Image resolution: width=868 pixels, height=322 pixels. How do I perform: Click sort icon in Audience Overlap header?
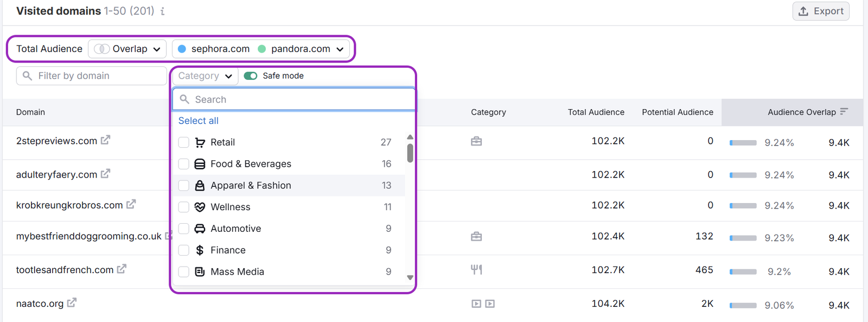click(x=844, y=111)
